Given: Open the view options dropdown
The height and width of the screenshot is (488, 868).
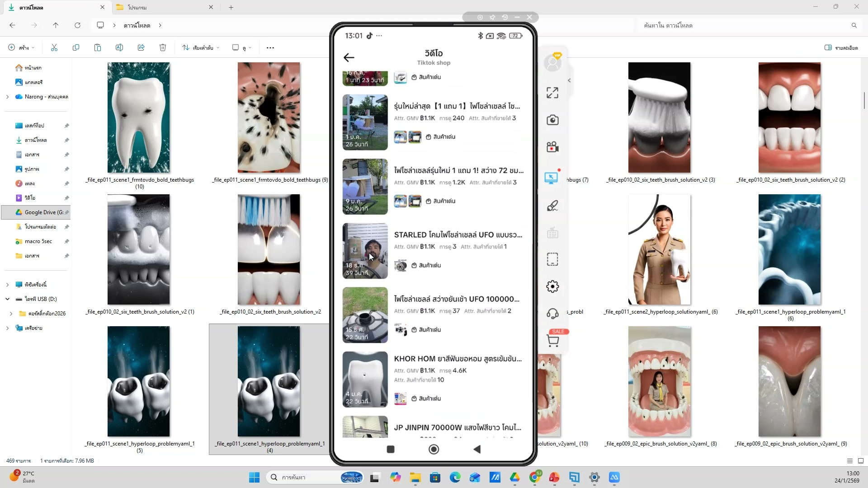Looking at the screenshot, I should [x=242, y=47].
